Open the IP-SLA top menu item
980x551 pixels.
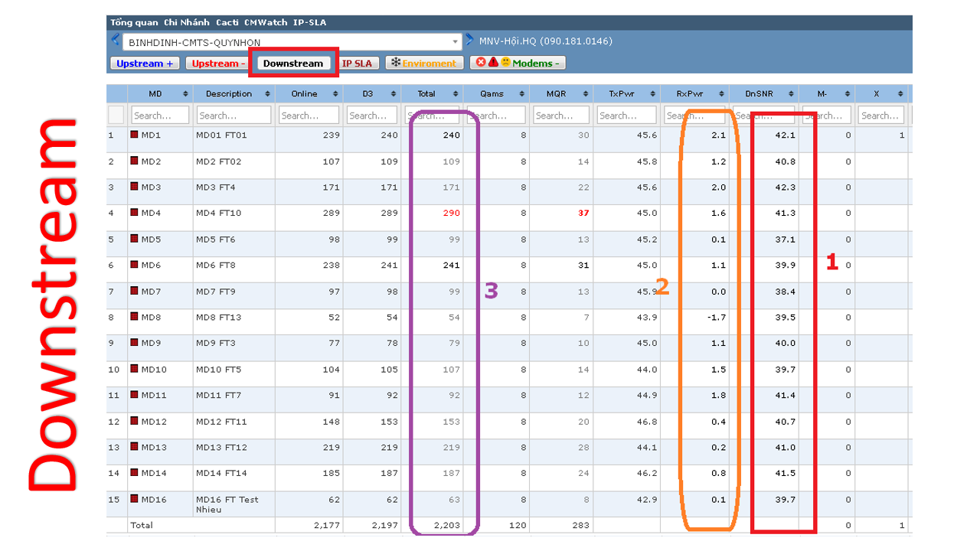point(309,22)
